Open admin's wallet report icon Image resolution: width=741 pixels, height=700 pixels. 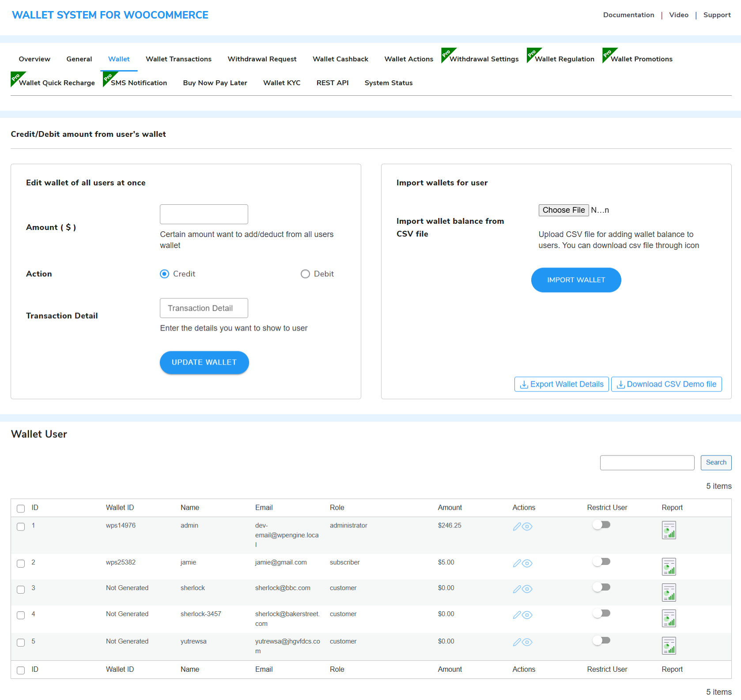[669, 530]
